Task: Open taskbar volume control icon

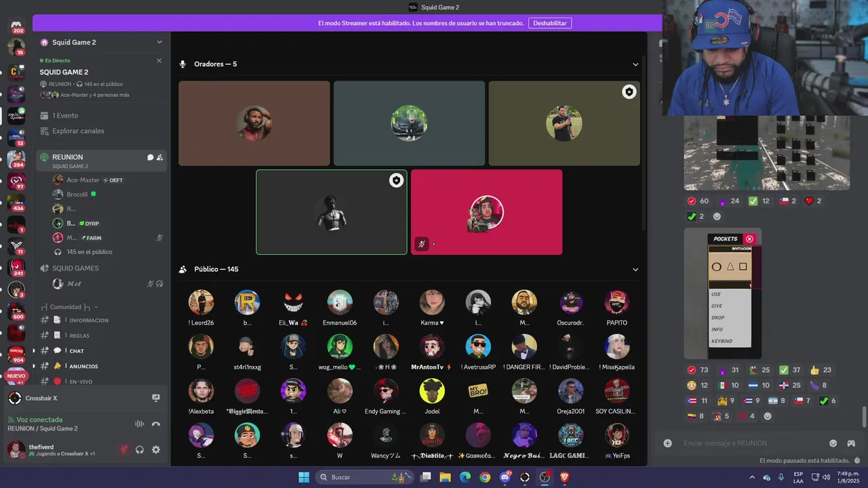Action: point(827,477)
